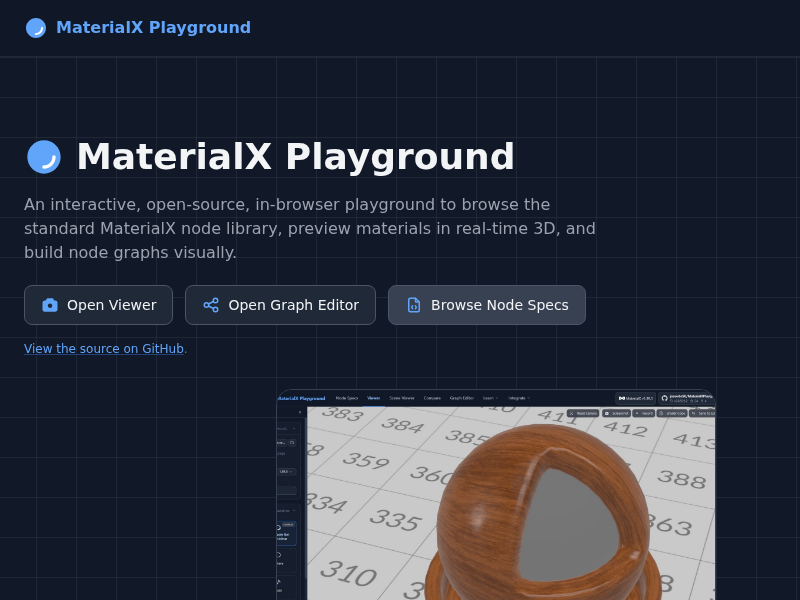This screenshot has width=800, height=600.
Task: Open the Viewer via Open Viewer button
Action: coord(98,305)
